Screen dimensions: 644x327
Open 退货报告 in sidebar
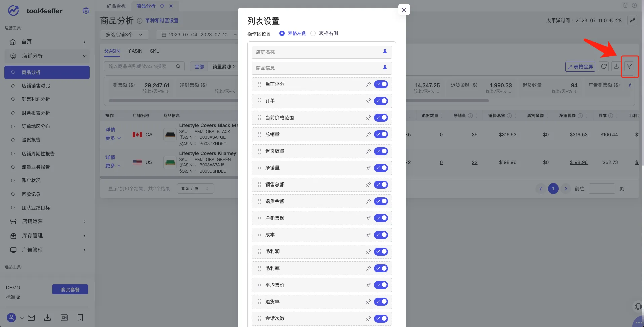click(x=31, y=140)
